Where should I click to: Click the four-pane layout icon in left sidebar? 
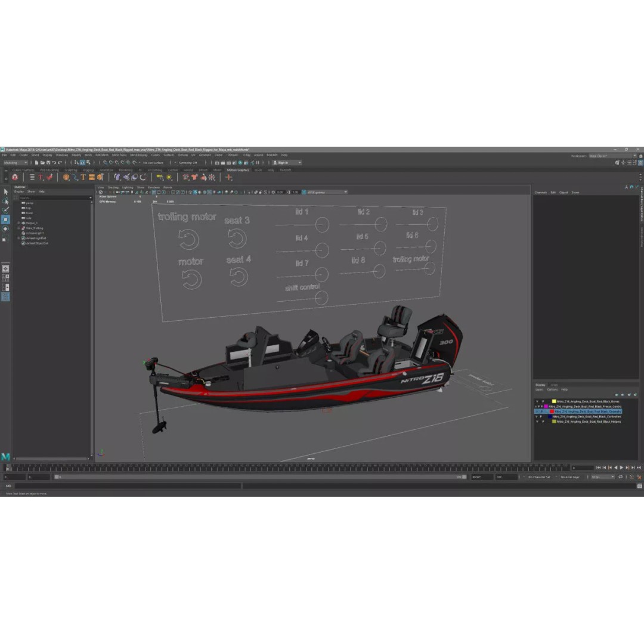(5, 278)
